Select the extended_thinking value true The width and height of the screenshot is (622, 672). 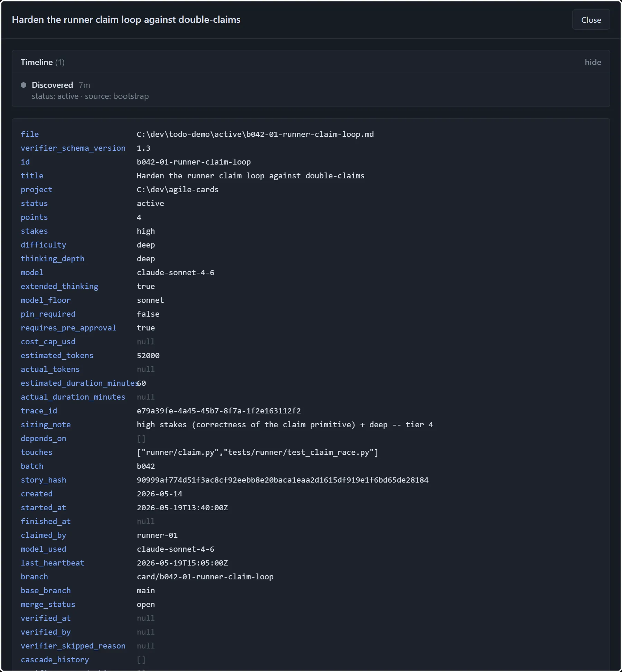tap(146, 286)
